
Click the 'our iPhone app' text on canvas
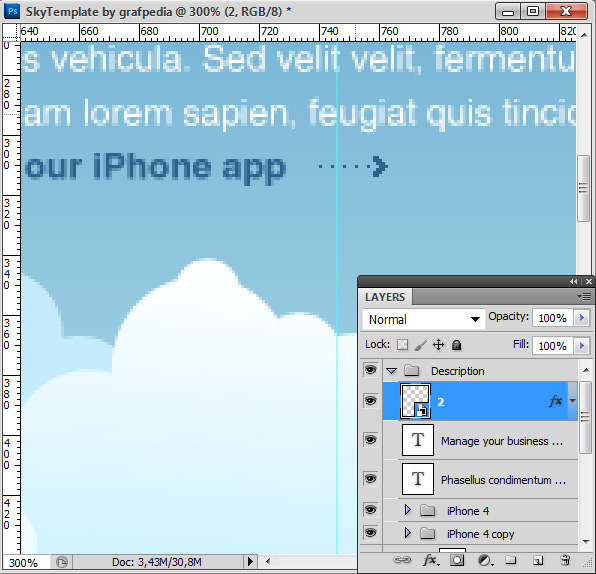click(x=155, y=168)
